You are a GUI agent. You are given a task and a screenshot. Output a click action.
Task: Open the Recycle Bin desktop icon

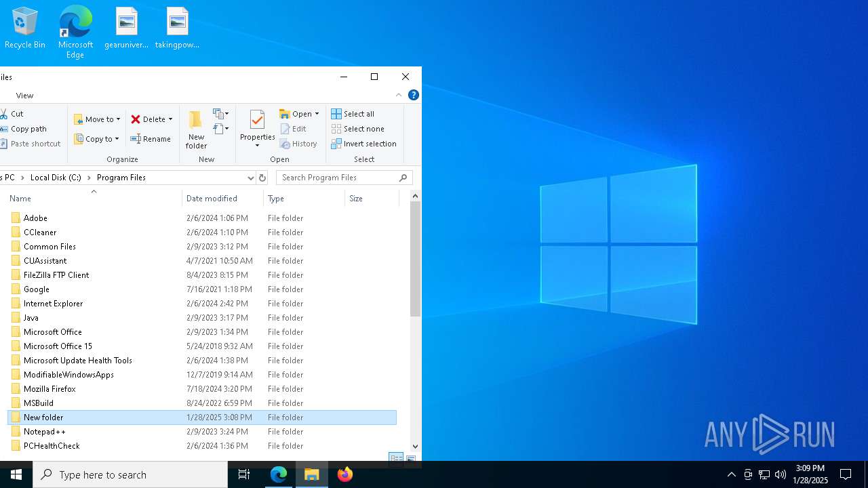pos(25,28)
